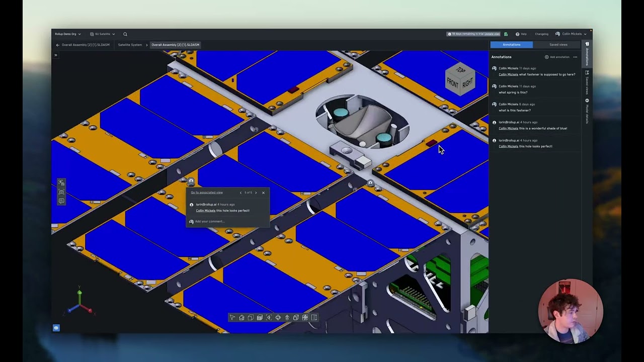The height and width of the screenshot is (362, 644).
Task: Click the measure/compare panel icon
Action: pyautogui.click(x=314, y=317)
